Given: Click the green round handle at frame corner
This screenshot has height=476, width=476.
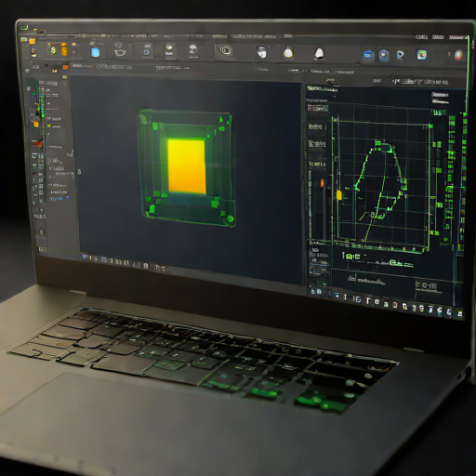Looking at the screenshot, I should click(231, 219).
